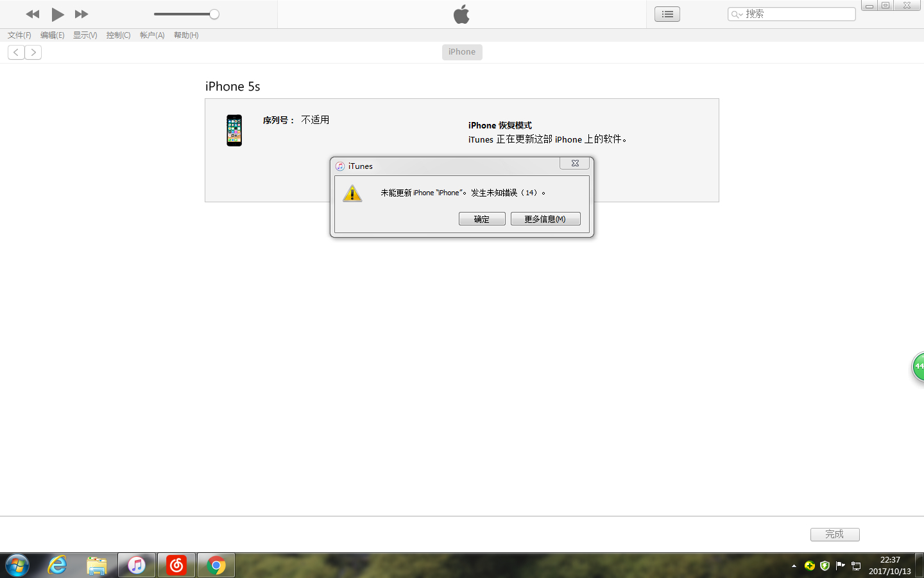Screen dimensions: 924x578
Task: Maximize the iTunes main window
Action: pyautogui.click(x=886, y=5)
